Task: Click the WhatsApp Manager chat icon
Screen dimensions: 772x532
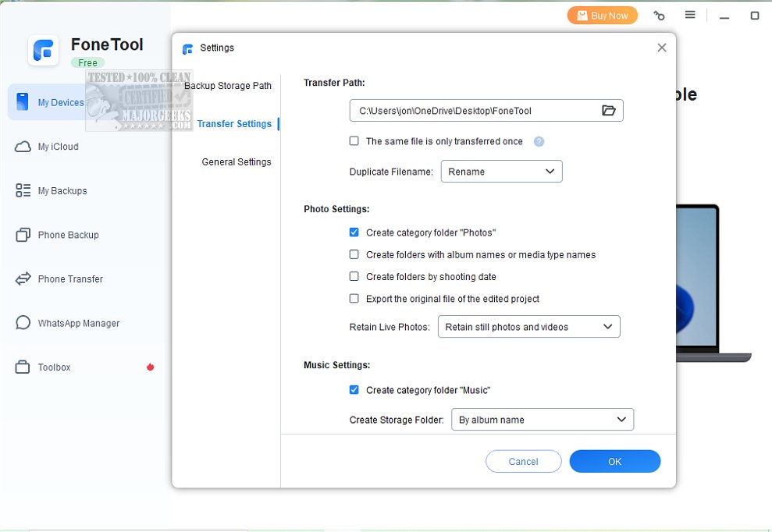Action: point(23,323)
